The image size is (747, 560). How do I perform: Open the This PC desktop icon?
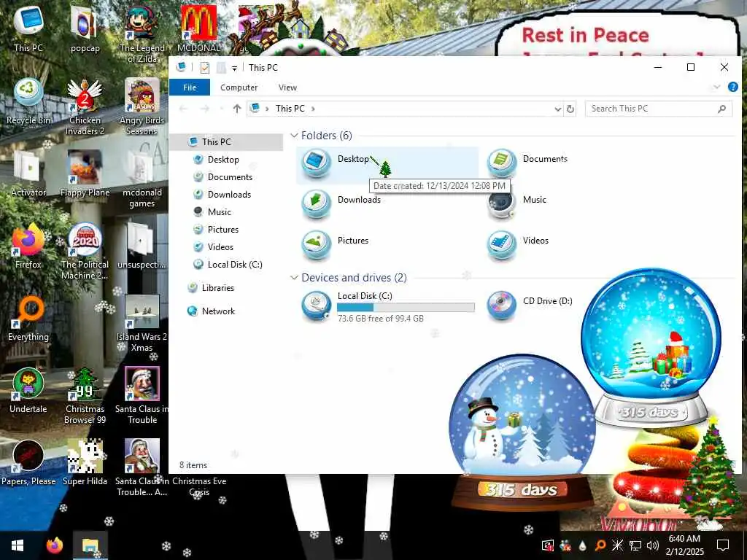28,28
